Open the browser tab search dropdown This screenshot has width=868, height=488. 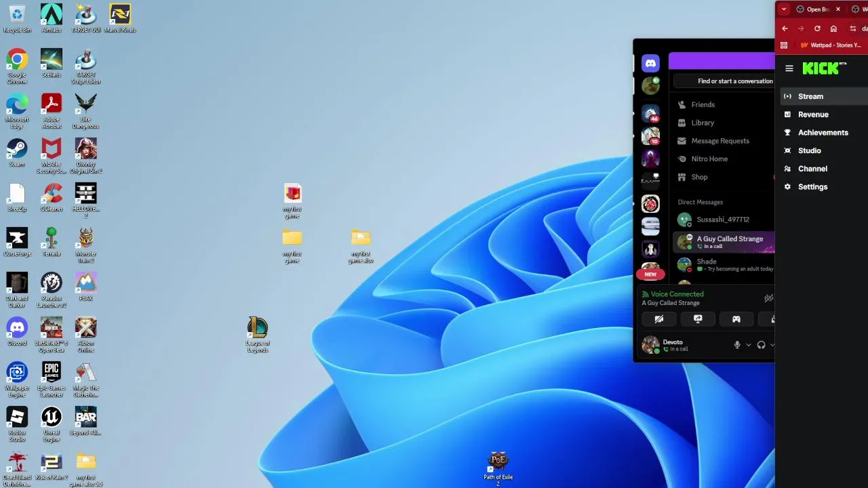click(784, 9)
